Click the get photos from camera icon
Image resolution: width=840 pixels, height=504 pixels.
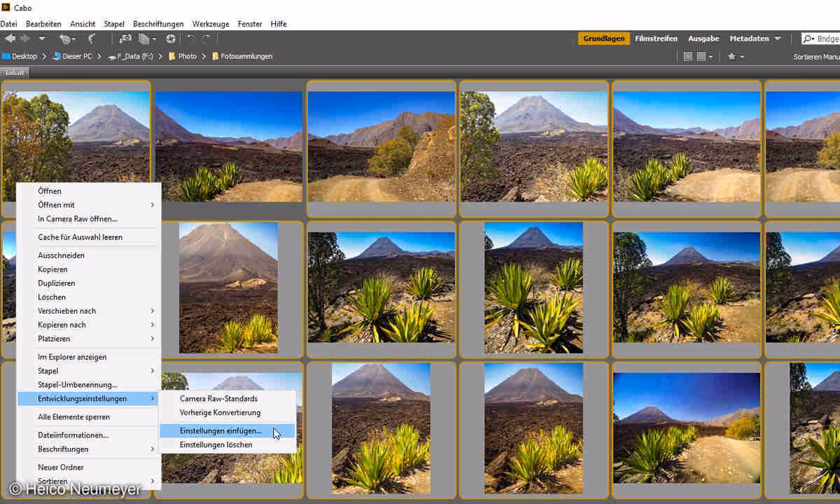click(125, 38)
